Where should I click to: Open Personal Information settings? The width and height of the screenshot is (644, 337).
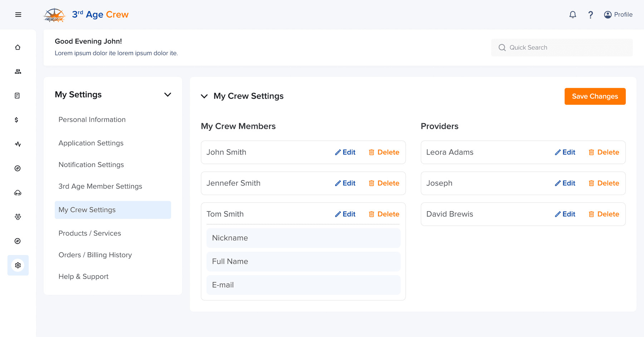tap(92, 119)
